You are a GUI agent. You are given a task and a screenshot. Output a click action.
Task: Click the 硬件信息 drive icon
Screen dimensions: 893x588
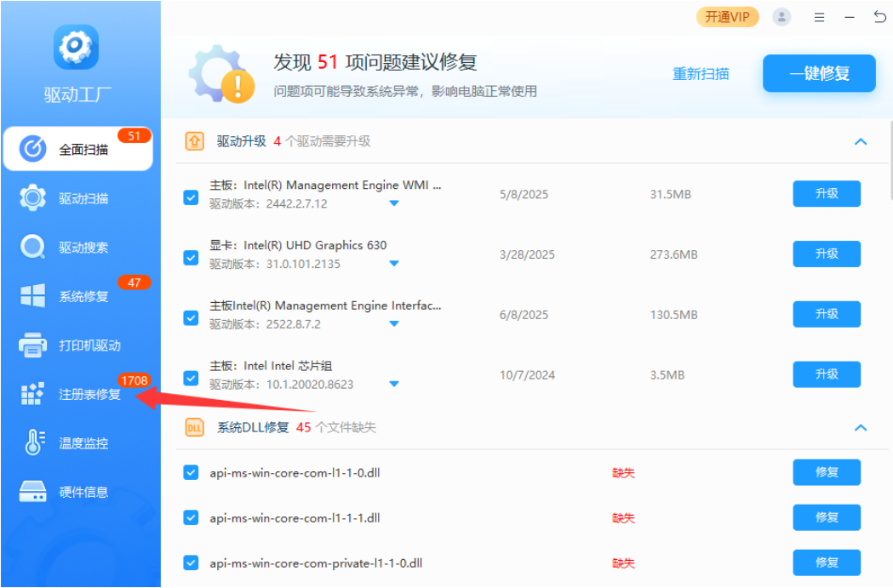(33, 492)
